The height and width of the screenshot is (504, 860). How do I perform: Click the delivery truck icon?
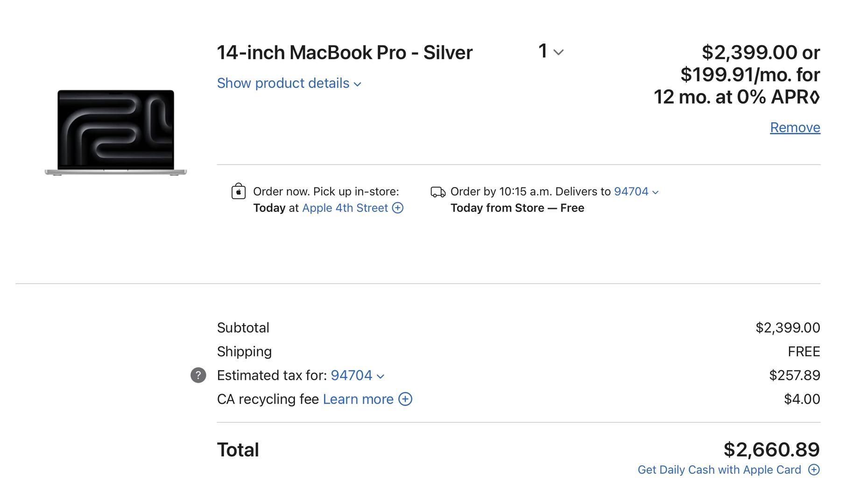click(x=438, y=192)
